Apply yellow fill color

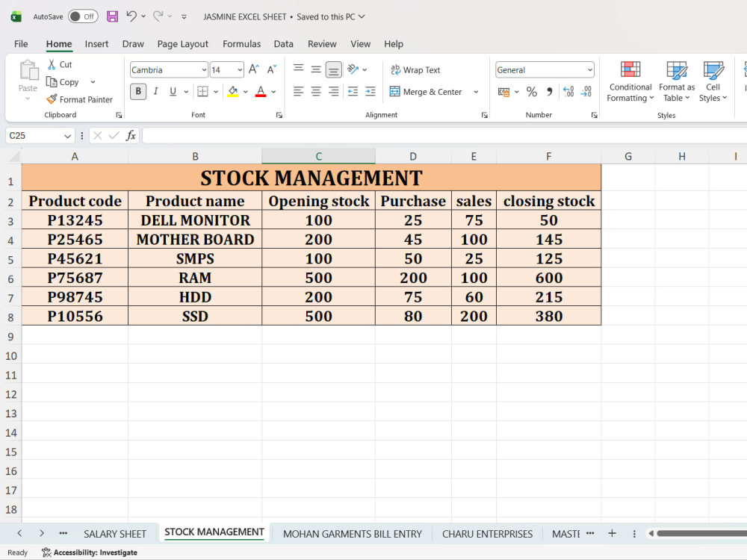coord(233,91)
